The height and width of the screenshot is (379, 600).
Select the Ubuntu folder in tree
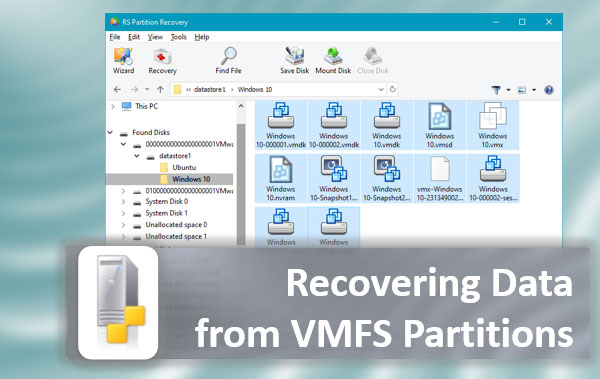point(178,167)
